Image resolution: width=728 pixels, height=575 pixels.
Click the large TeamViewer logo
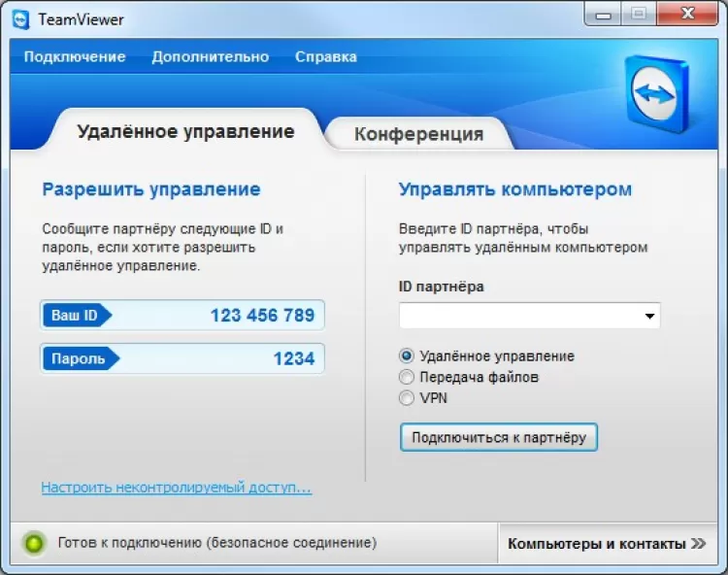pos(656,95)
